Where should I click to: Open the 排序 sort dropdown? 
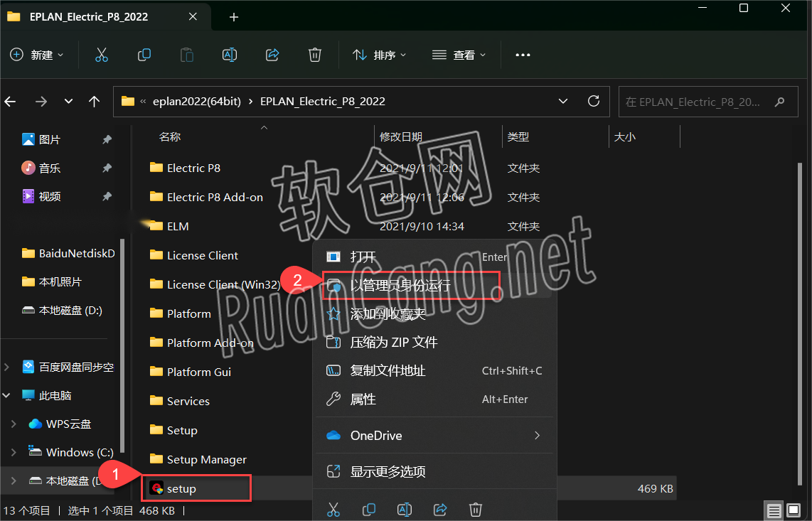pyautogui.click(x=379, y=55)
